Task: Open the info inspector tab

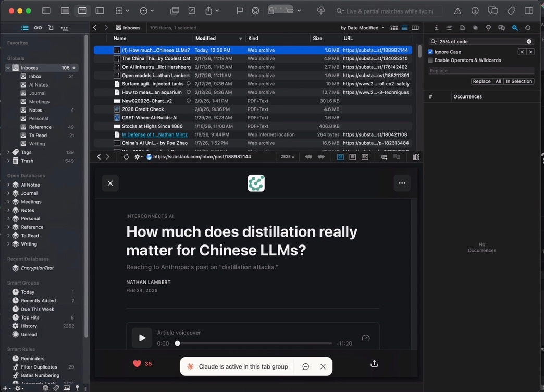Action: click(x=436, y=28)
